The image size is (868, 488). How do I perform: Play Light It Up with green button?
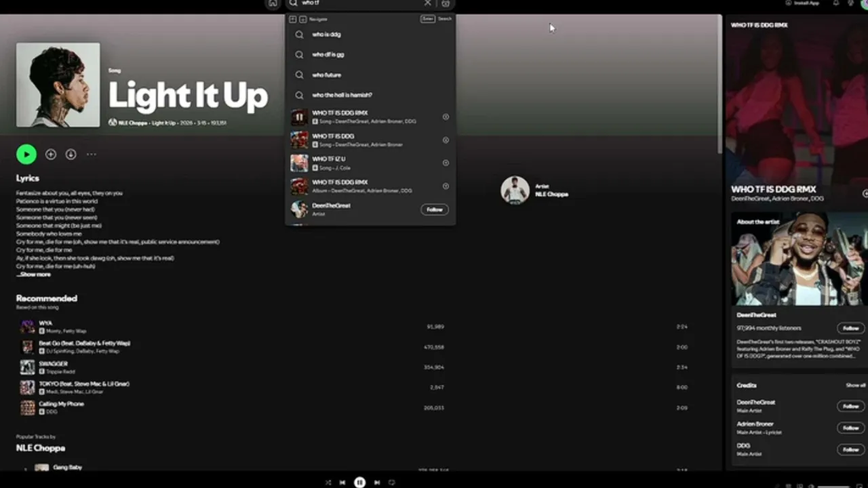(26, 155)
